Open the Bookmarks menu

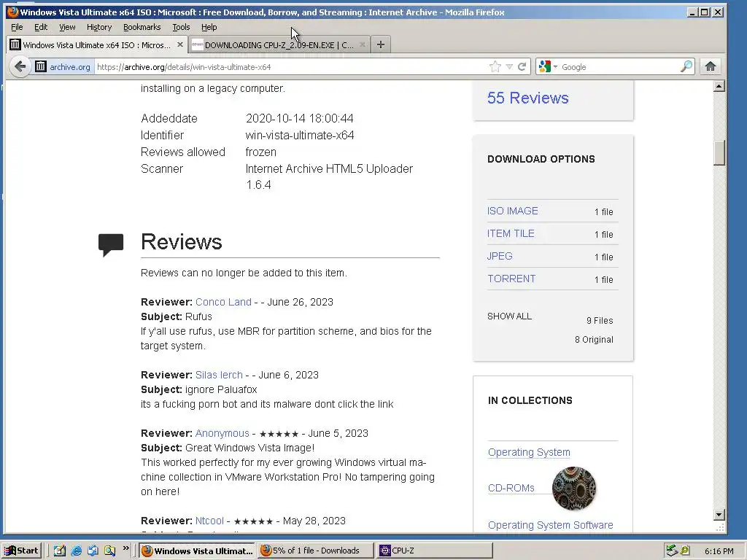(142, 27)
